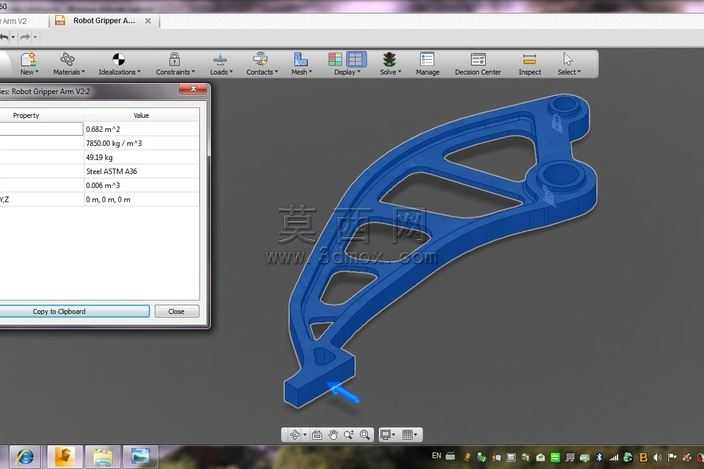Click the Redo arrow
This screenshot has width=704, height=469.
[x=25, y=37]
